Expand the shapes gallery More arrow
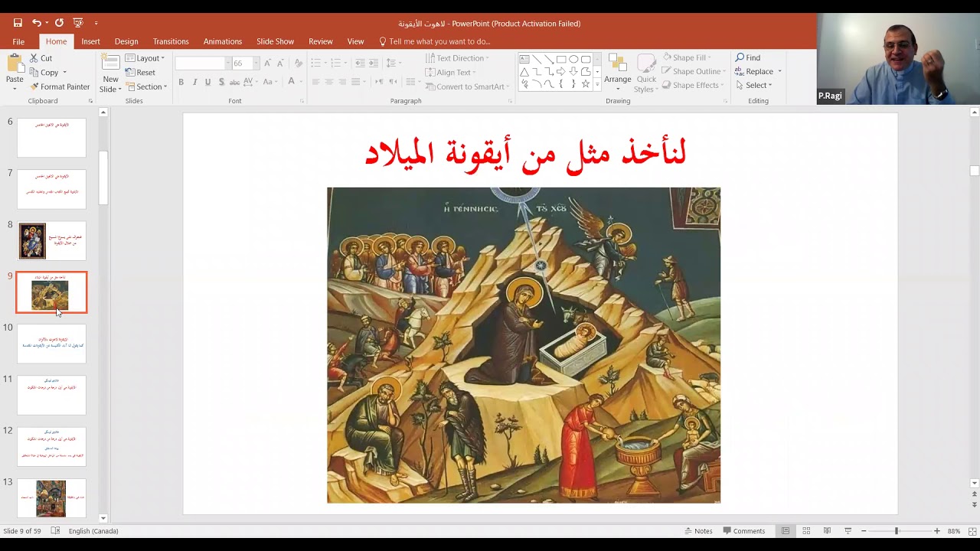Screen dimensions: 980x551 pyautogui.click(x=598, y=84)
